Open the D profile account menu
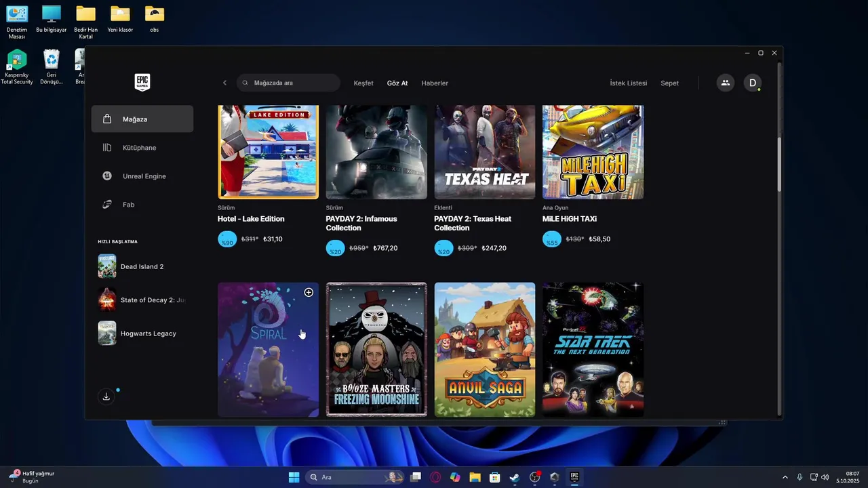868x488 pixels. 752,83
